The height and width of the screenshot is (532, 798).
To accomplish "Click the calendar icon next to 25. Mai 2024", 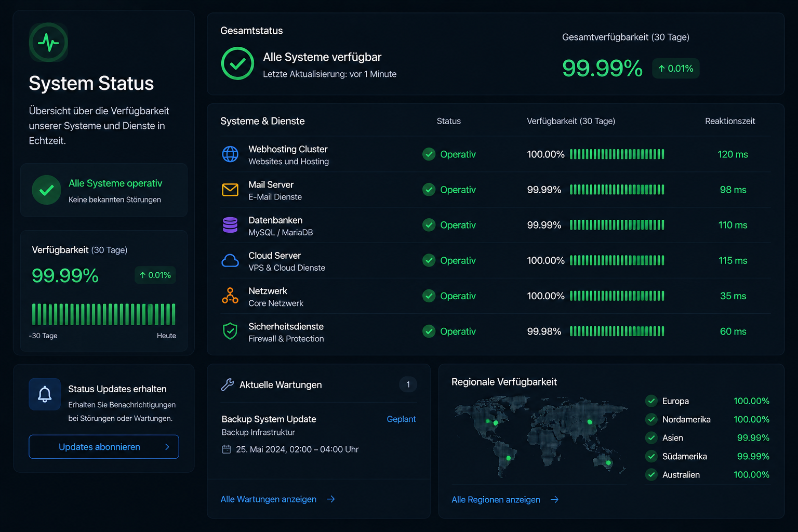I will (227, 449).
